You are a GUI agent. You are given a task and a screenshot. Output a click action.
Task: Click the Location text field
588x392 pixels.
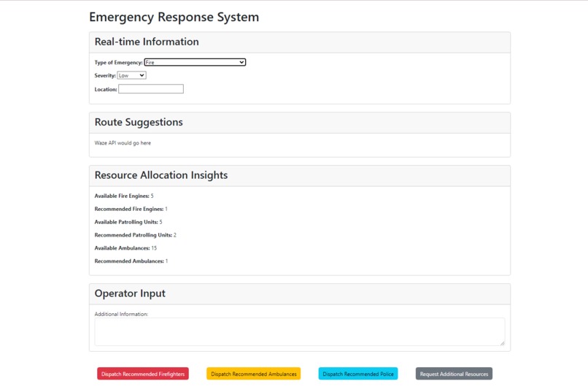tap(151, 89)
